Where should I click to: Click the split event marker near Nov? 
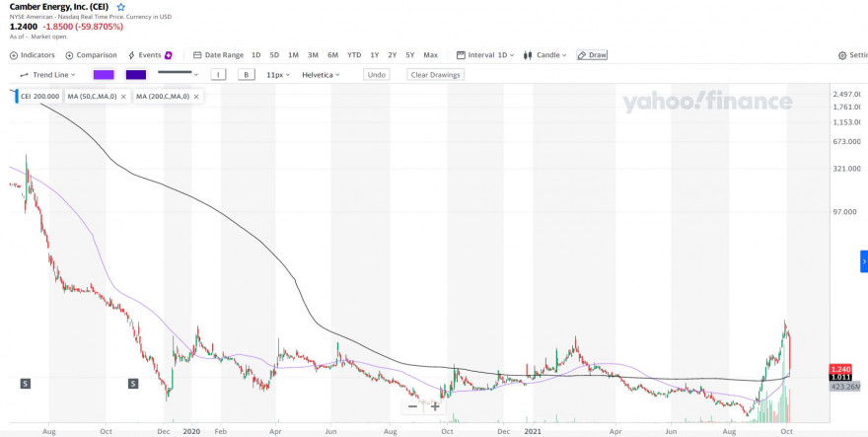point(133,384)
